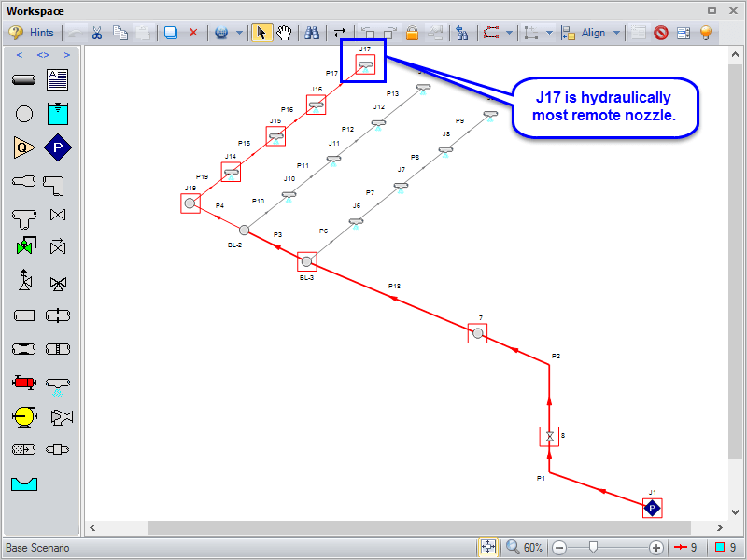Choose the Tee/Wye junction tool

point(24,215)
